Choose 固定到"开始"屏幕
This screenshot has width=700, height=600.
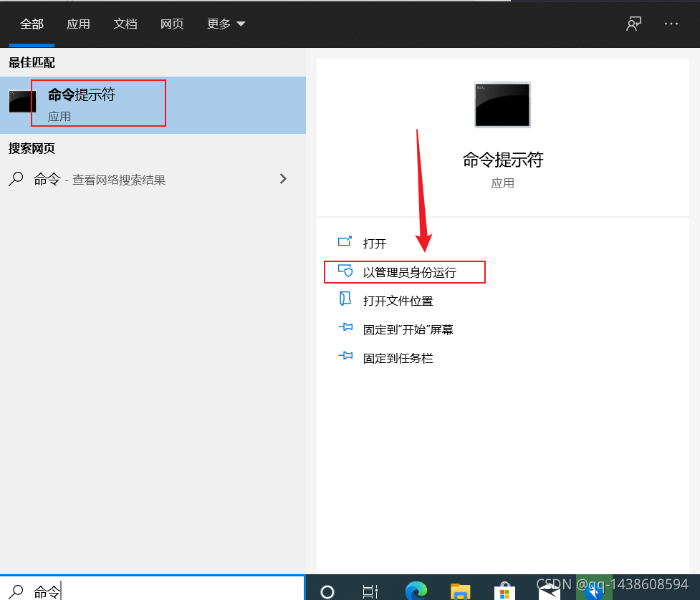[x=408, y=329]
